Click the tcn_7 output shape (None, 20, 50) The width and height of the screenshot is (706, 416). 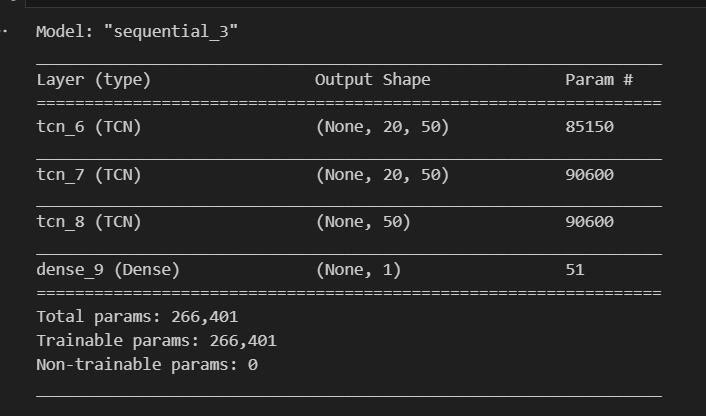(382, 175)
